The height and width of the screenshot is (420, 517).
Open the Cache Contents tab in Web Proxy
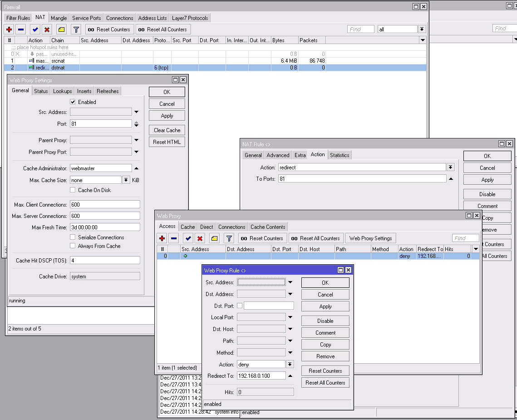point(268,227)
